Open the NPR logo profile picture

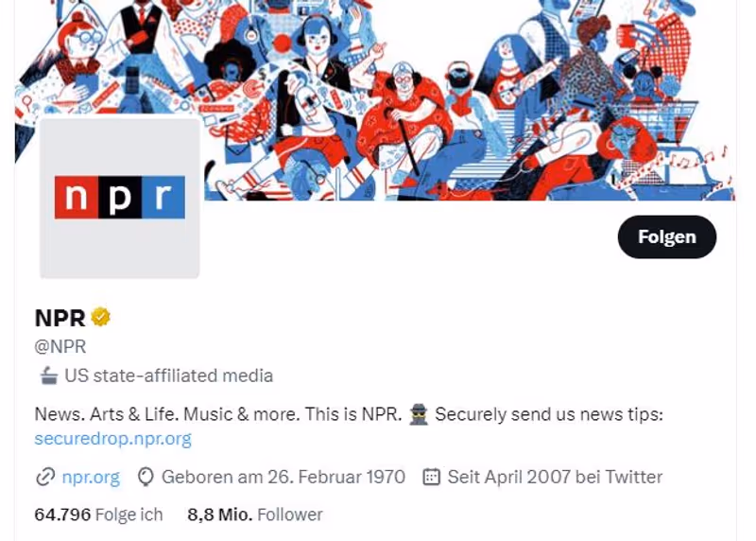tap(119, 199)
